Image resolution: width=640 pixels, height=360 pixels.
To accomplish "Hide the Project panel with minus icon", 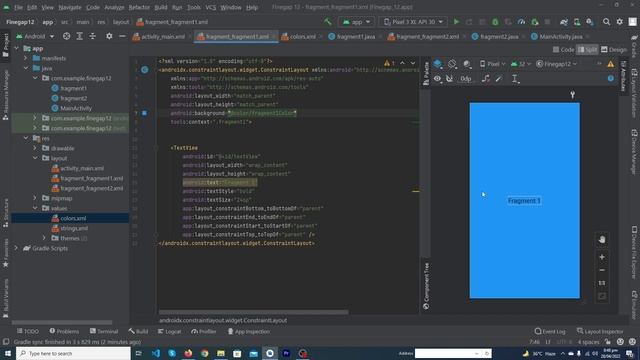I will click(x=122, y=36).
